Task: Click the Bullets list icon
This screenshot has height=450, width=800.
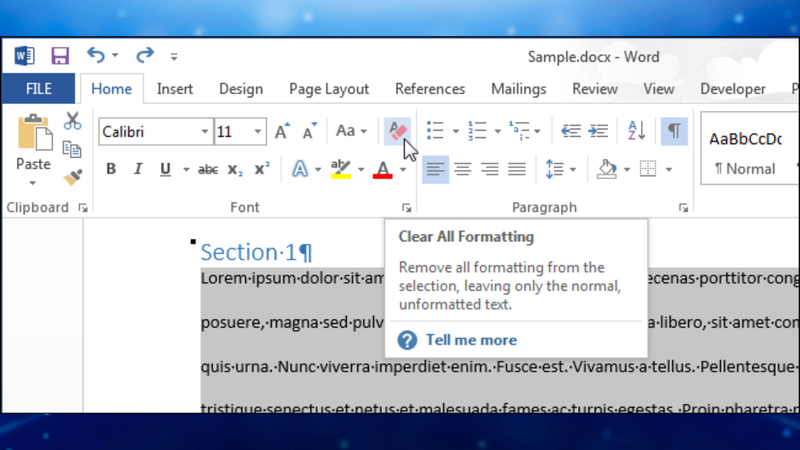Action: [435, 131]
